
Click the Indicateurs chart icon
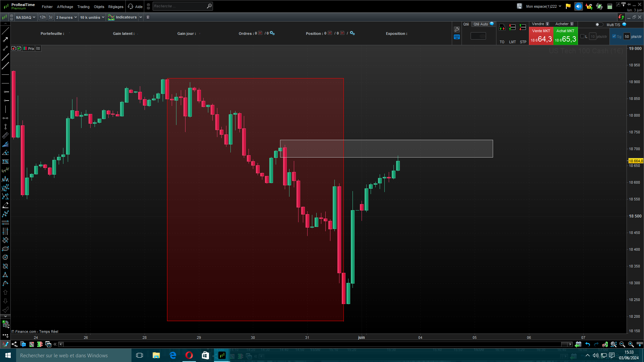click(x=111, y=17)
